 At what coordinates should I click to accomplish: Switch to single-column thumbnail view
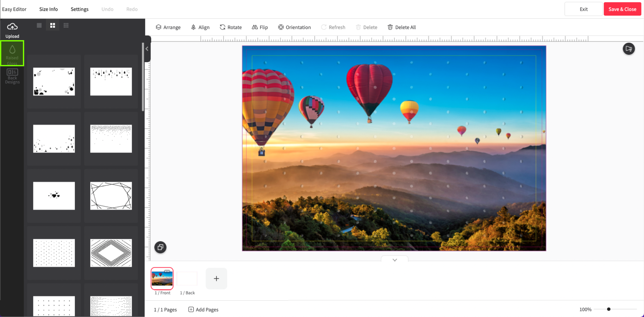pos(39,25)
